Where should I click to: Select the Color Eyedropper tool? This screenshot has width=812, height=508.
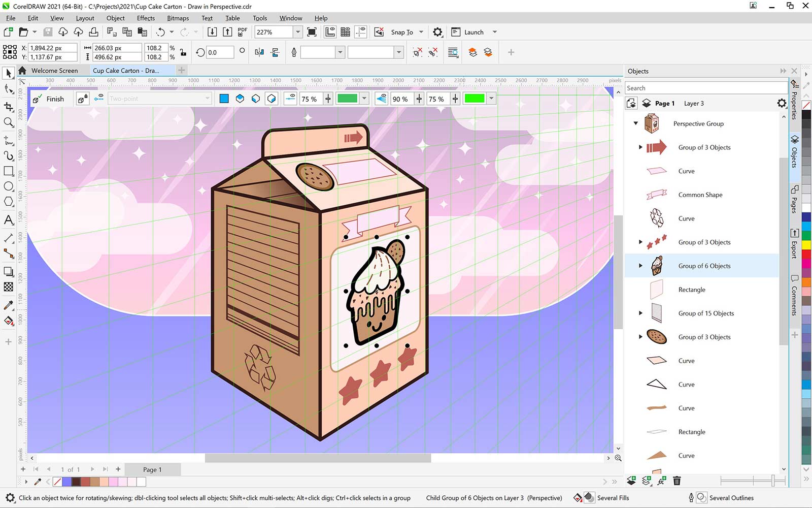click(x=8, y=305)
